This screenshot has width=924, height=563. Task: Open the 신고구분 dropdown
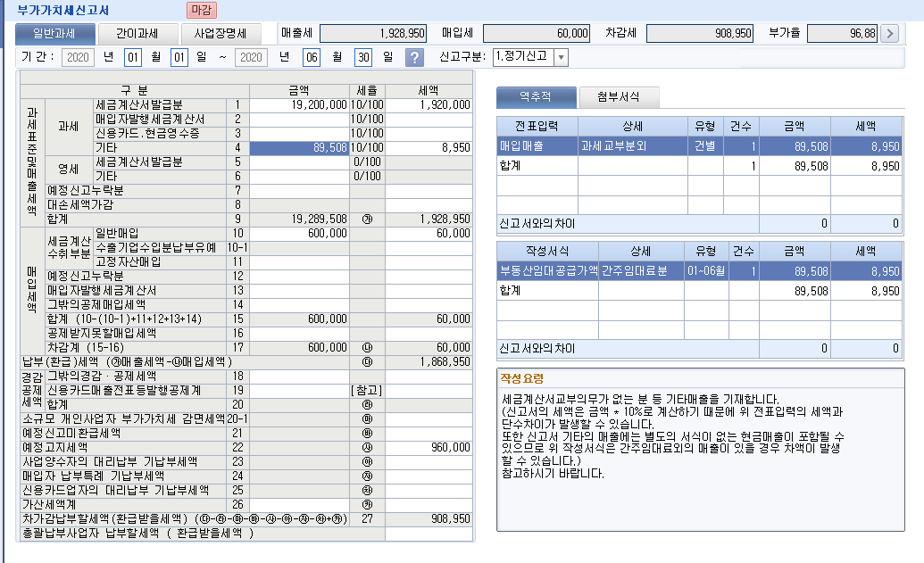coord(561,57)
